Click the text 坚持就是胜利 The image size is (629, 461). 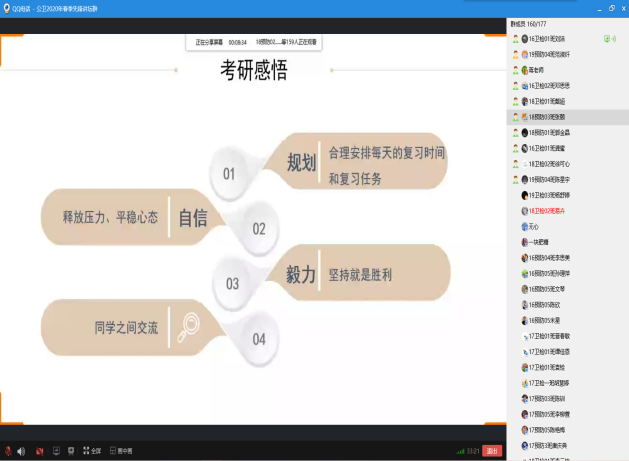360,275
